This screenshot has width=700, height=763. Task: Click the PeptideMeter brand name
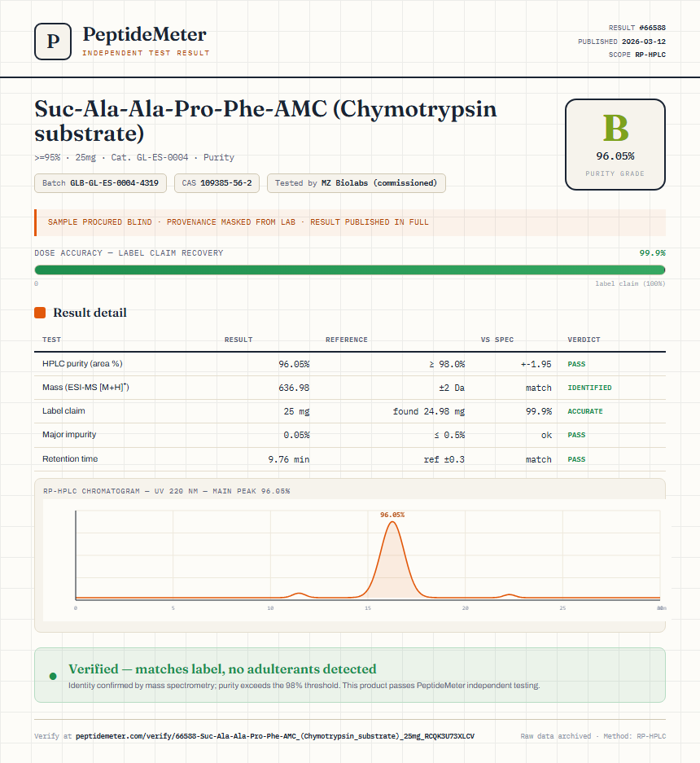(x=144, y=34)
